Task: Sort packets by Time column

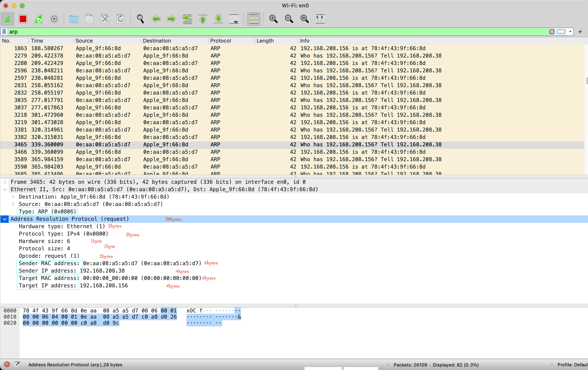Action: click(51, 40)
